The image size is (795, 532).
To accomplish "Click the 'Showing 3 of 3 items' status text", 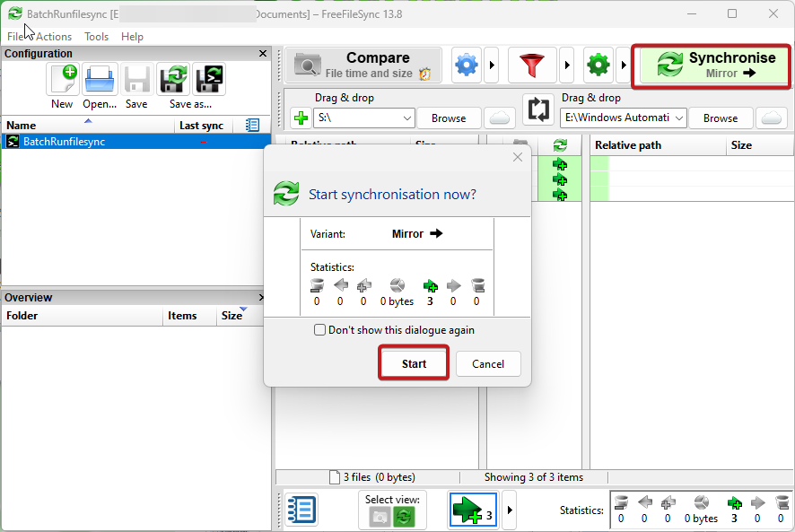I will click(x=533, y=477).
